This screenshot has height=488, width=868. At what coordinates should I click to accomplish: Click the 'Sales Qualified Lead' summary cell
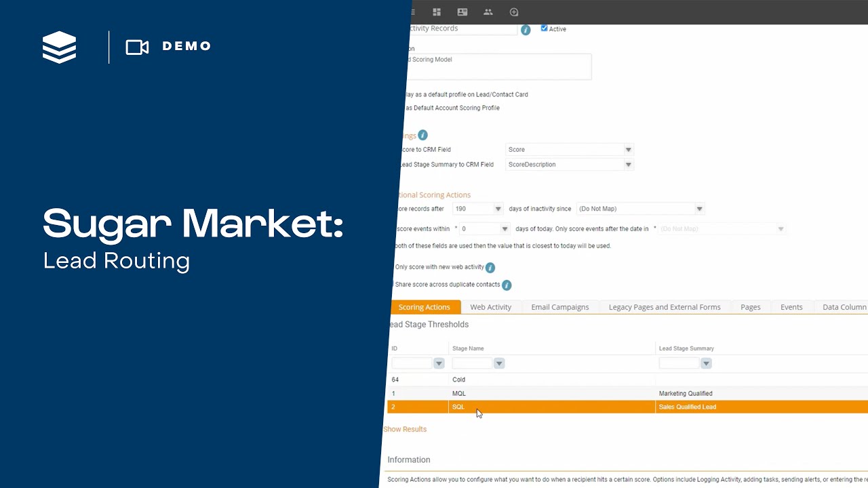[x=762, y=407]
